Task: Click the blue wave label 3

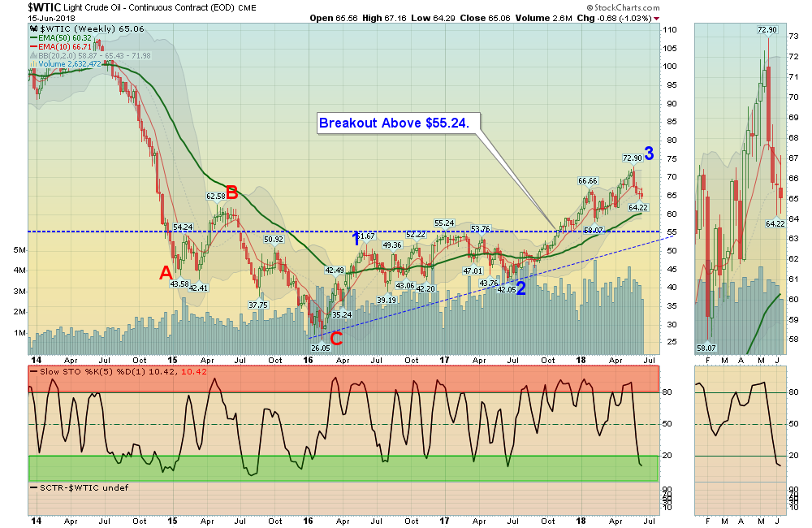Action: coord(649,154)
